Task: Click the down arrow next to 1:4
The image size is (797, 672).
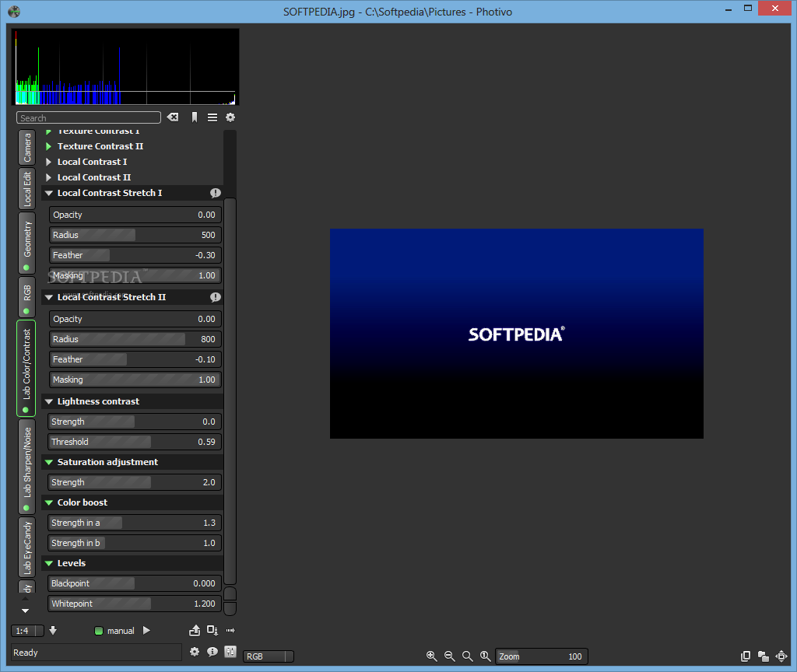Action: coord(53,630)
